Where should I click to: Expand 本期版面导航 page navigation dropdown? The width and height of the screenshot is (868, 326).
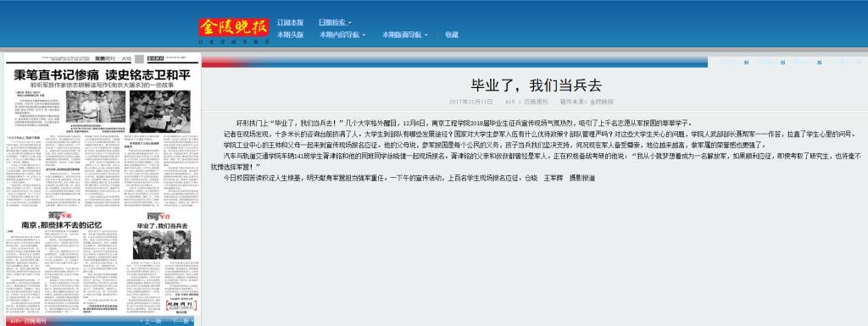click(405, 35)
